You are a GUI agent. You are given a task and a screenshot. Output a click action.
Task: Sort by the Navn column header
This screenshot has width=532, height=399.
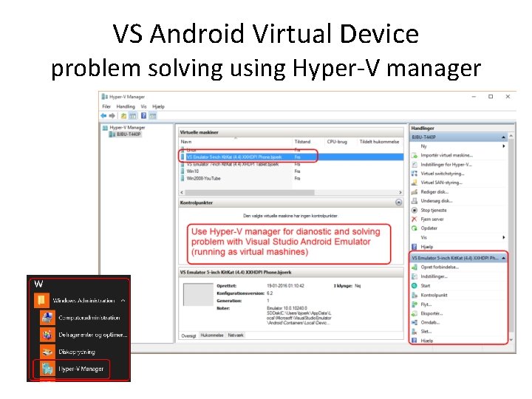(x=186, y=142)
